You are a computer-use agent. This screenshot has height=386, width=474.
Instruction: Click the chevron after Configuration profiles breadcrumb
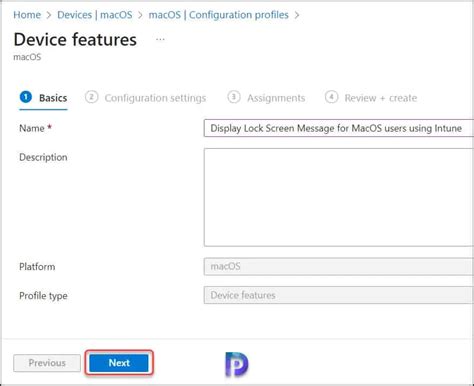(x=297, y=15)
